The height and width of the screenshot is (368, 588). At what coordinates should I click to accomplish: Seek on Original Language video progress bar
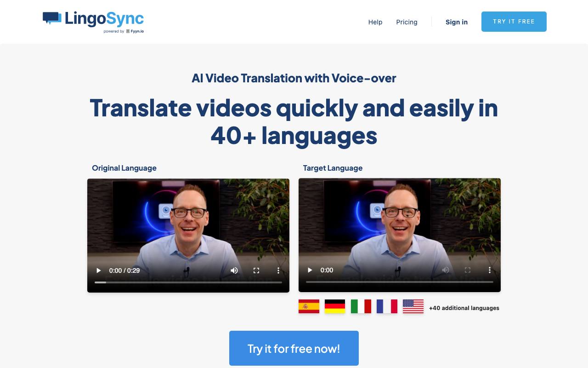[188, 282]
